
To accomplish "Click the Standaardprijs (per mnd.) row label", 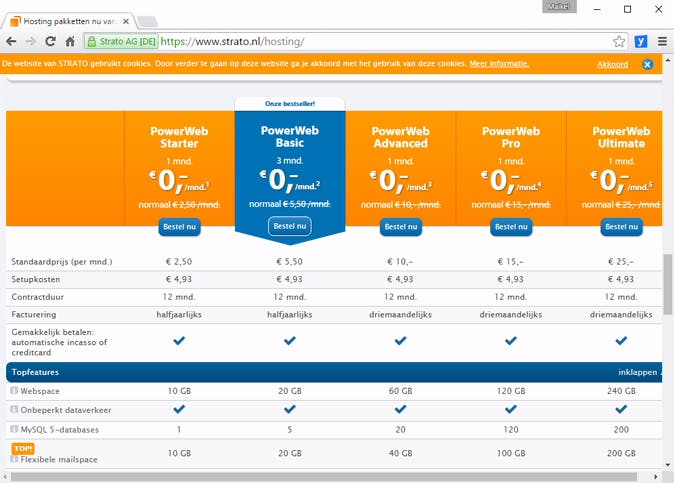I will click(61, 262).
